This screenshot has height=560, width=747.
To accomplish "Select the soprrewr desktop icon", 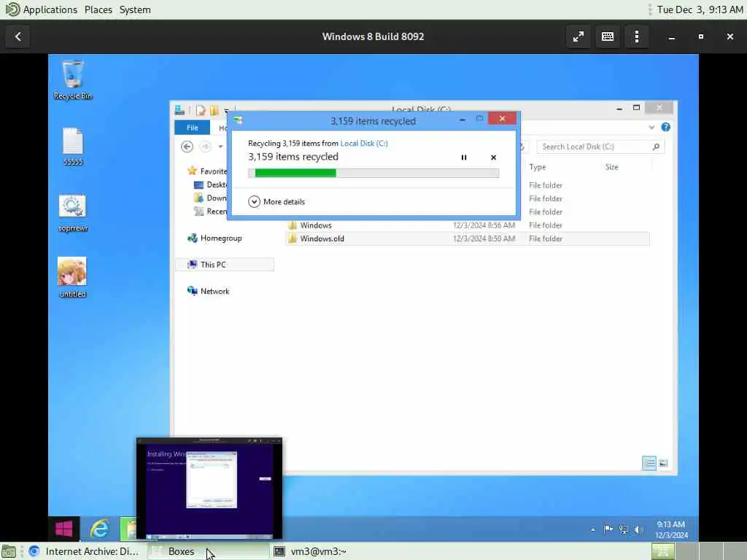I will point(72,213).
